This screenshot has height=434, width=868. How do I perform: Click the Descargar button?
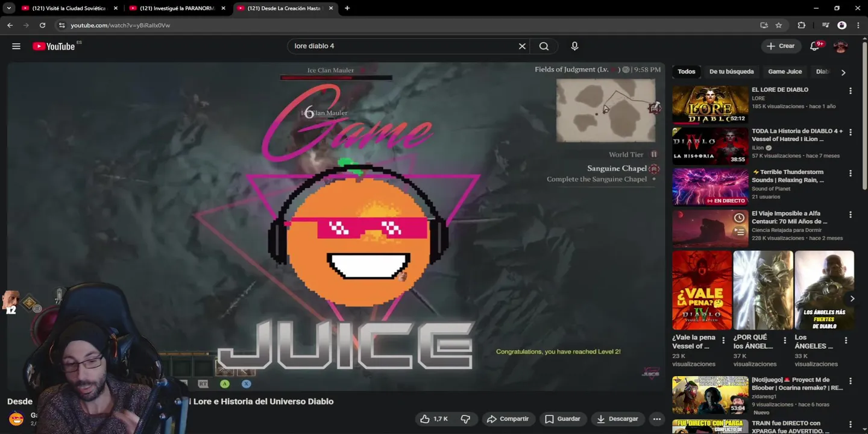tap(617, 419)
